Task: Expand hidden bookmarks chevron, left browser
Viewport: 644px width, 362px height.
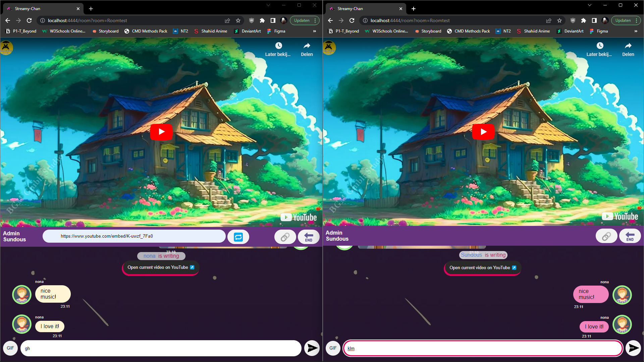Action: pos(315,31)
